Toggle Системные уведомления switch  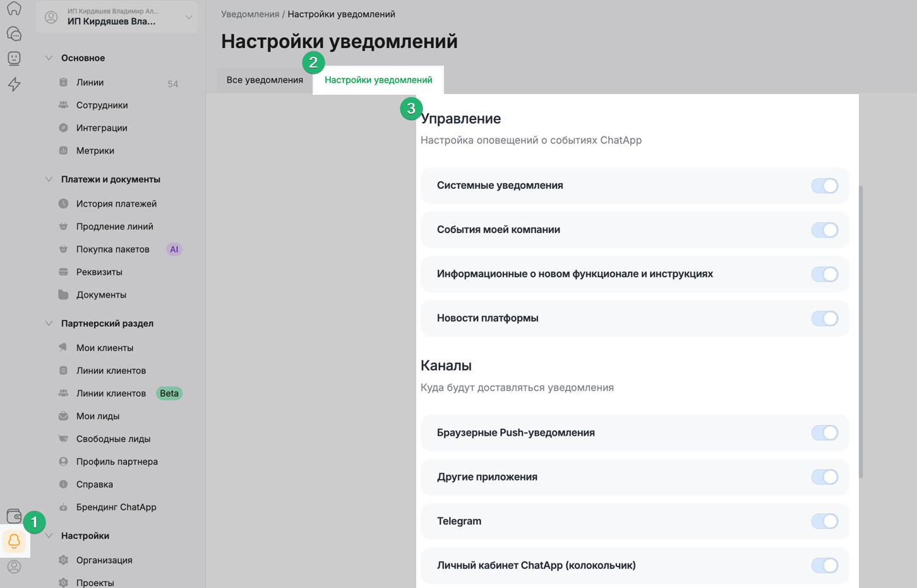(x=824, y=186)
